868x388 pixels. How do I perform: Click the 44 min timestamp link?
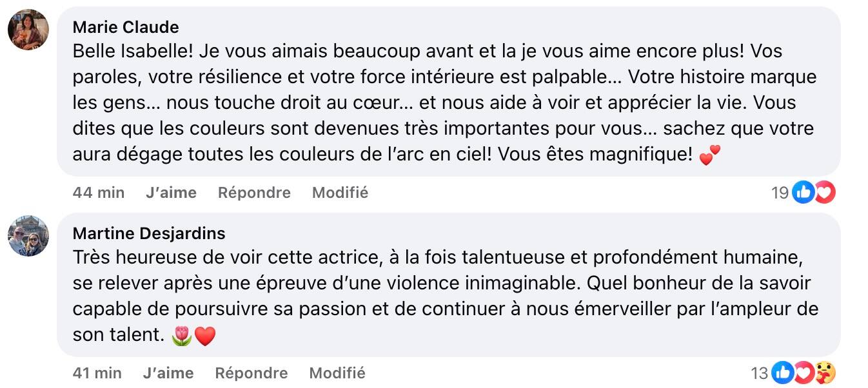(99, 192)
